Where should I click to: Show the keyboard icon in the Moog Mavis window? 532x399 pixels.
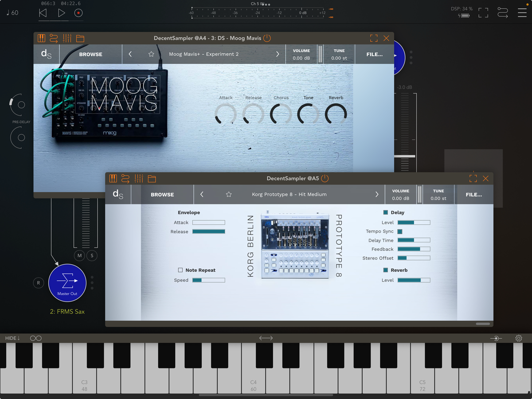[41, 38]
